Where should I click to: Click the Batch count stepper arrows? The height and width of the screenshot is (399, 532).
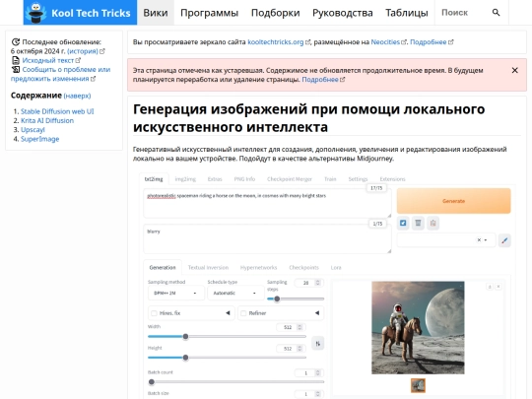click(x=318, y=372)
